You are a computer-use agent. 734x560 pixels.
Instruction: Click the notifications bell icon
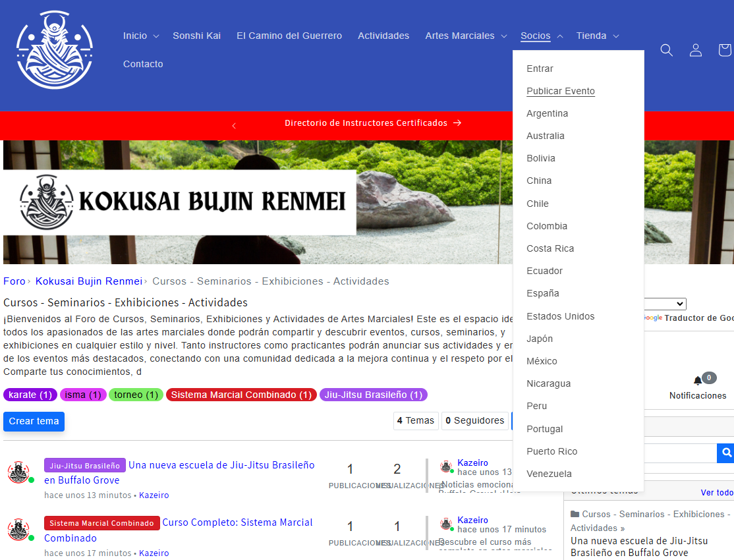tap(698, 380)
